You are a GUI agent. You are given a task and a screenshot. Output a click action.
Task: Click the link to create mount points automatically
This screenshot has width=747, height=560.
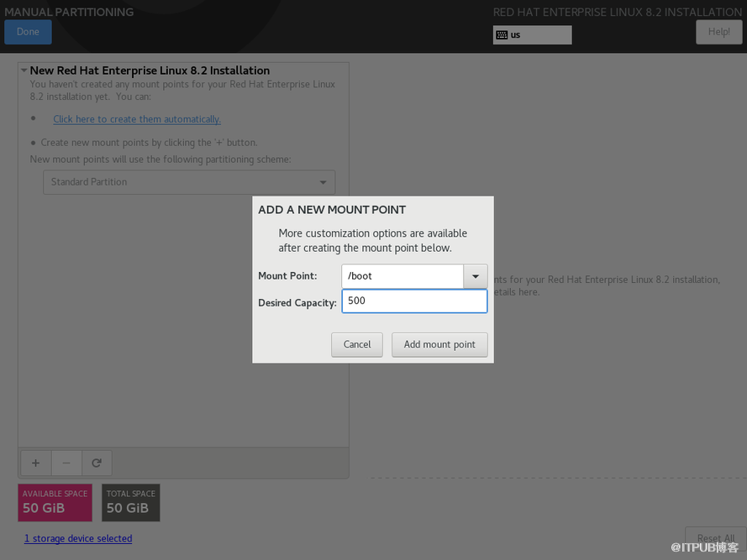click(x=137, y=119)
